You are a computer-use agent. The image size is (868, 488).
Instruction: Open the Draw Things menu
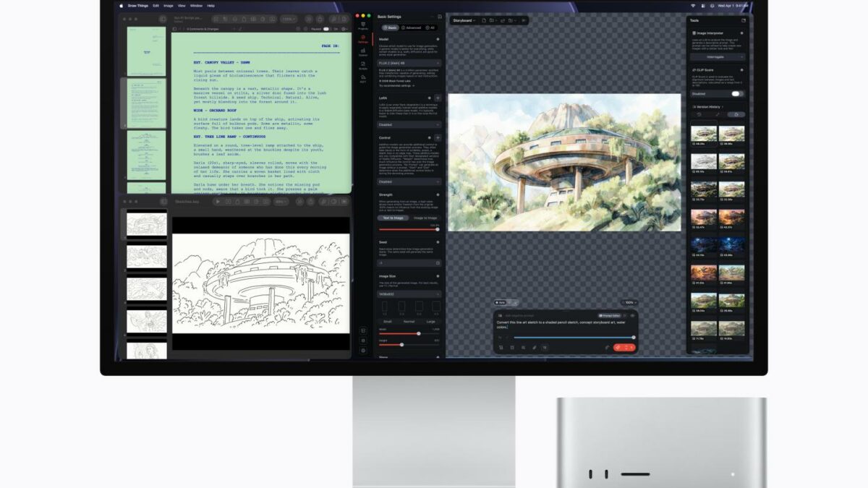(x=137, y=5)
